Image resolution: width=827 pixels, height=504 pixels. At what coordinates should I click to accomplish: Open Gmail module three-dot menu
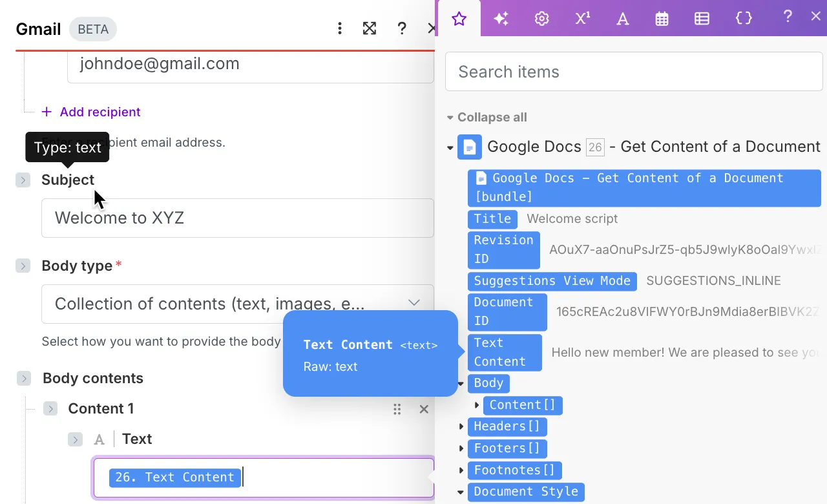coord(340,28)
